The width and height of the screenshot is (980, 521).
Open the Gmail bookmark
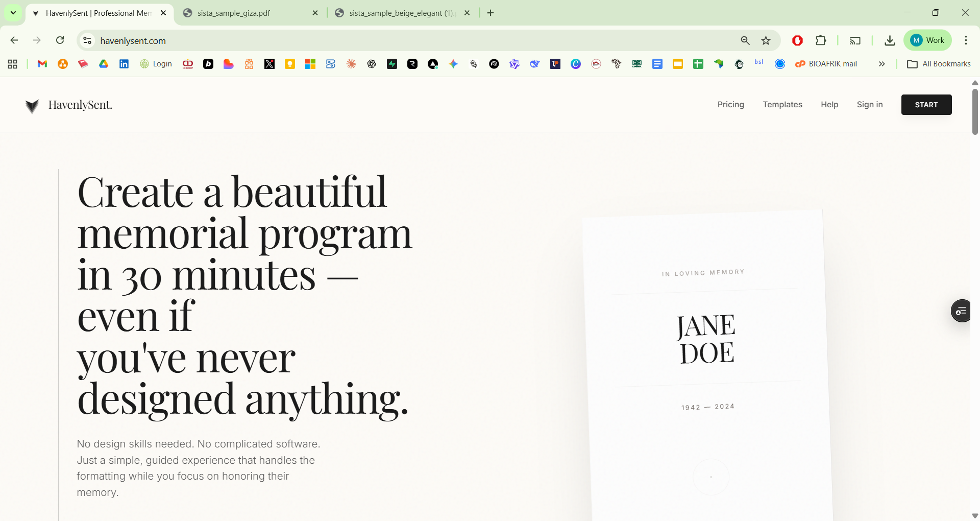click(42, 64)
